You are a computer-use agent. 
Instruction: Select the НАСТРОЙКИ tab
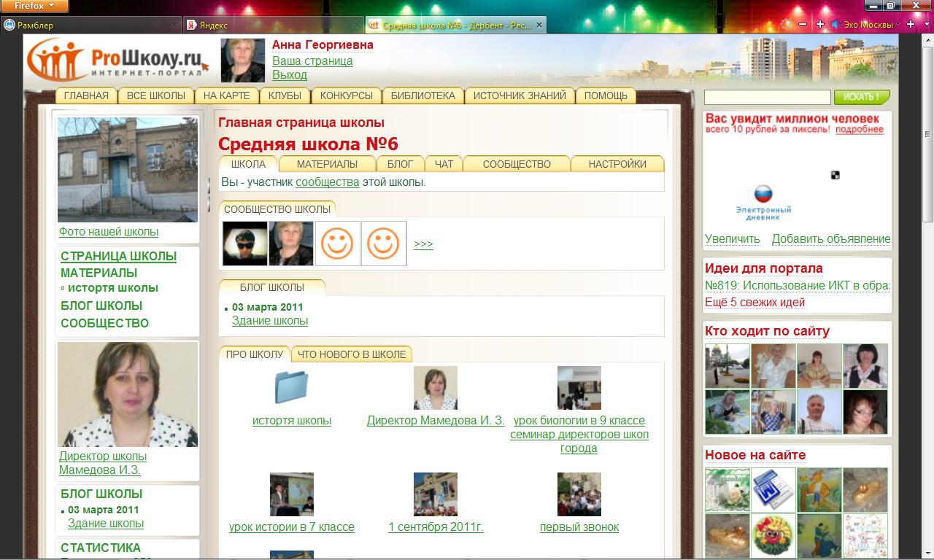point(617,164)
